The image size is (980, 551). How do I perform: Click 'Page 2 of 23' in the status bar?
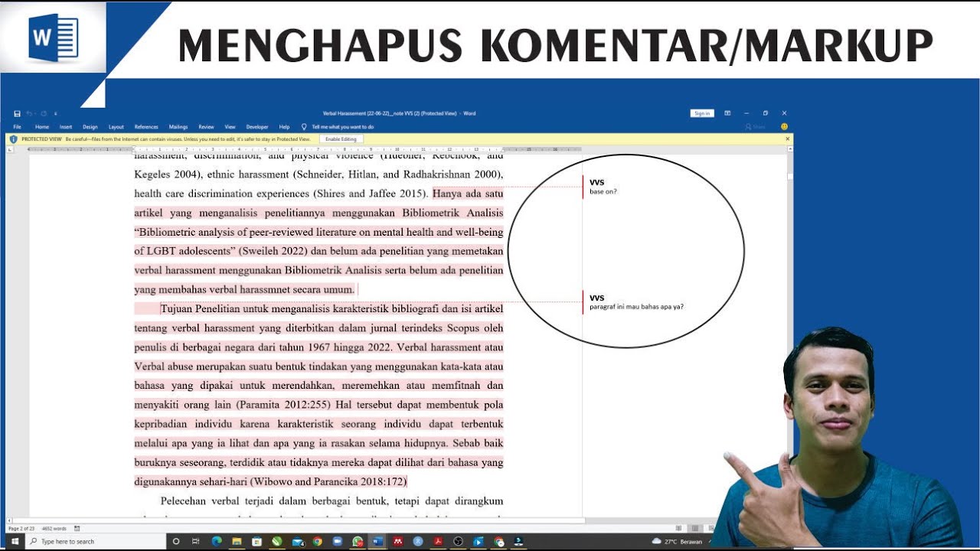click(x=21, y=528)
